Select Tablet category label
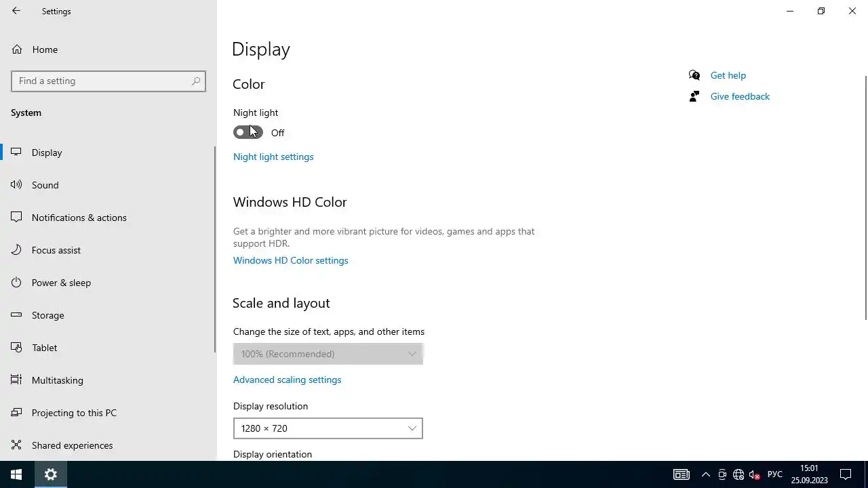 45,348
